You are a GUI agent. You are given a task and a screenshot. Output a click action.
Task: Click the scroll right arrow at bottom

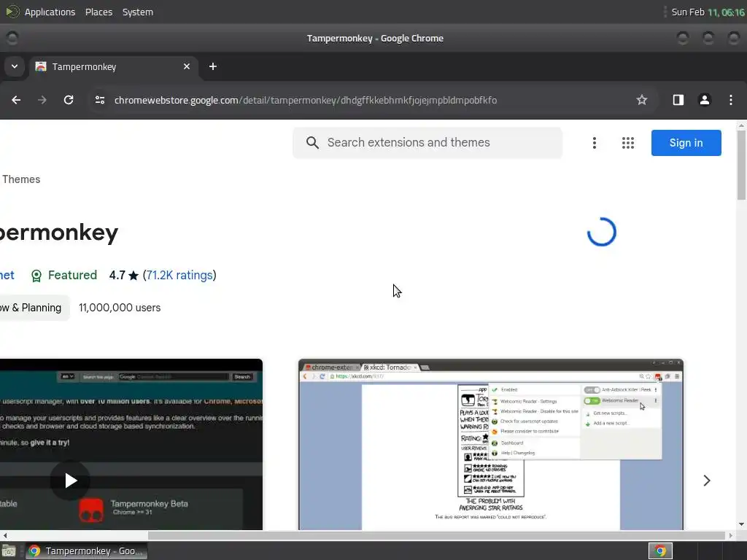[731, 536]
